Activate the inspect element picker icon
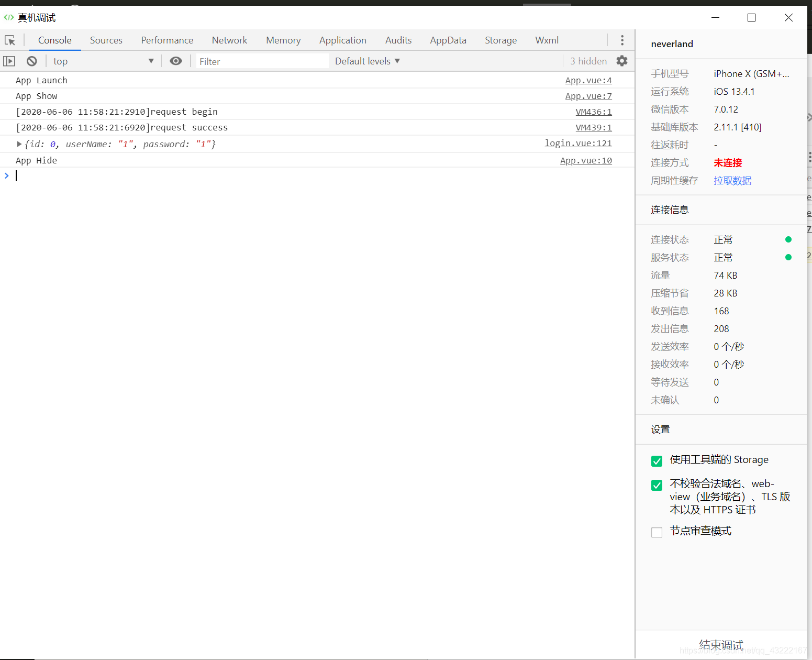 (x=10, y=40)
